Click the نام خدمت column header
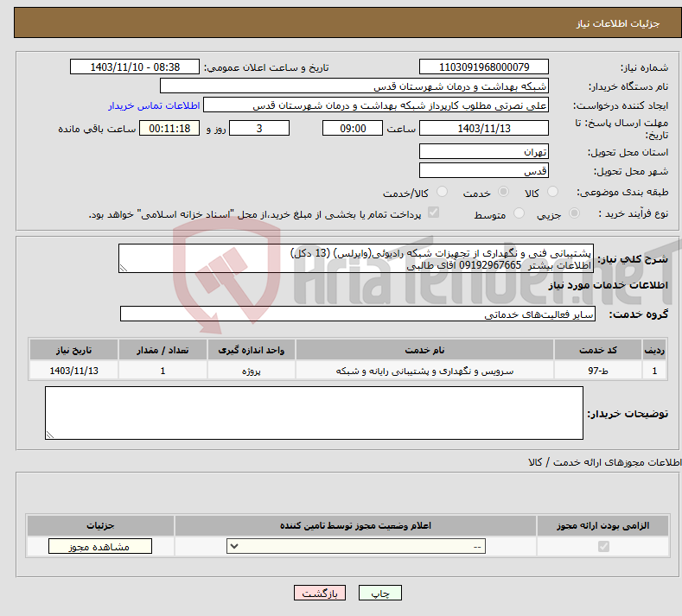Screen dimensions: 682x616 (424, 350)
